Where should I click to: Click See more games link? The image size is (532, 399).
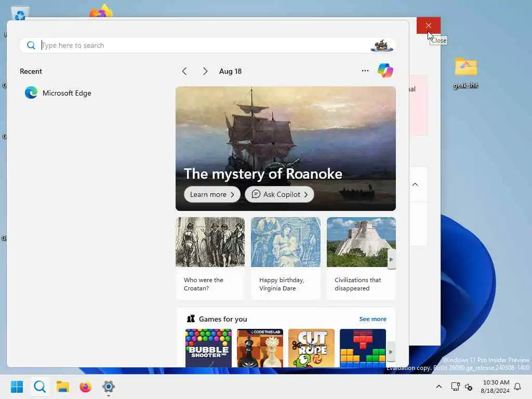(373, 319)
